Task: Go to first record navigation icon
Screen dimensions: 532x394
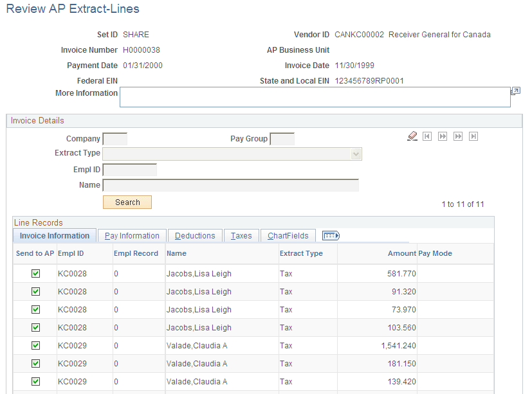Action: pos(427,136)
